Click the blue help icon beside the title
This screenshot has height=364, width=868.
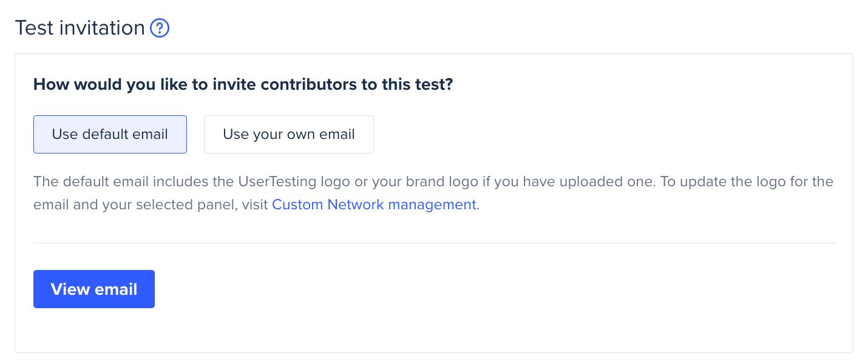(160, 28)
